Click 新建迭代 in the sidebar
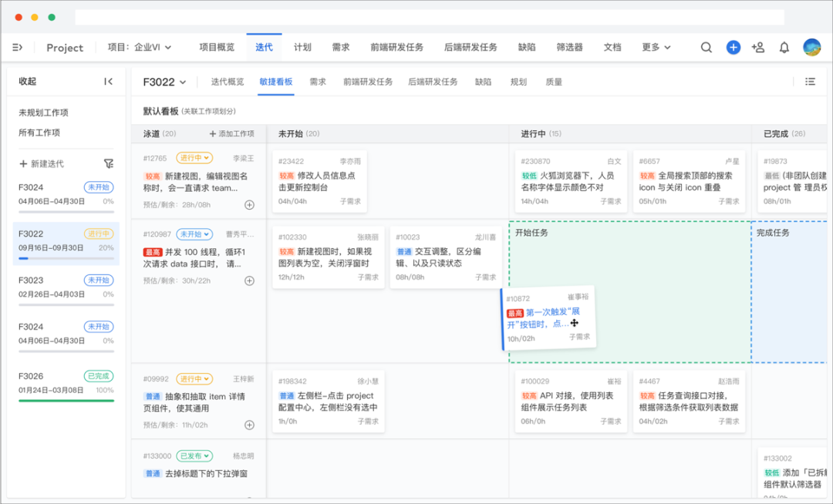833x504 pixels. point(42,164)
